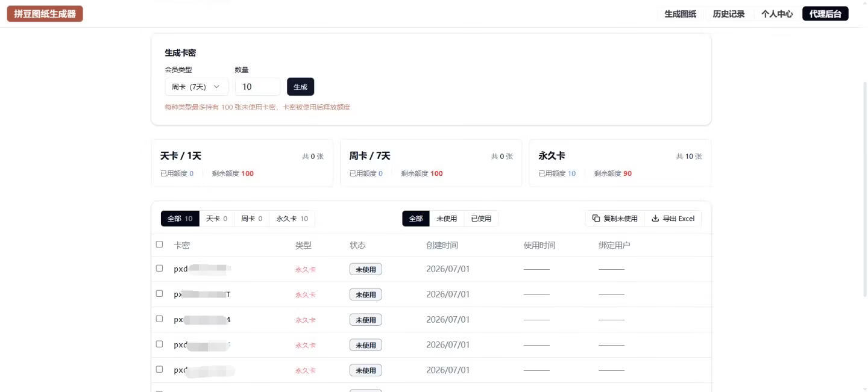Click the 天卡 / 1天 summary card
This screenshot has width=868, height=392.
point(242,163)
